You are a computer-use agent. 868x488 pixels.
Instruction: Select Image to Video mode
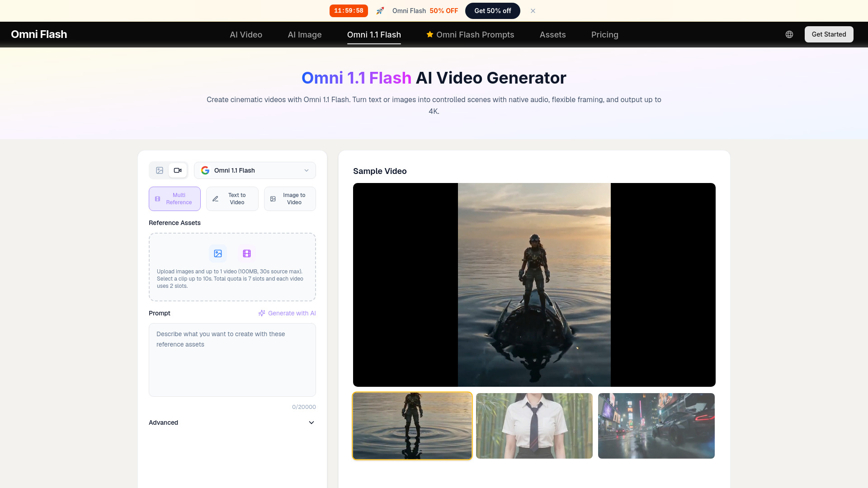(x=290, y=199)
